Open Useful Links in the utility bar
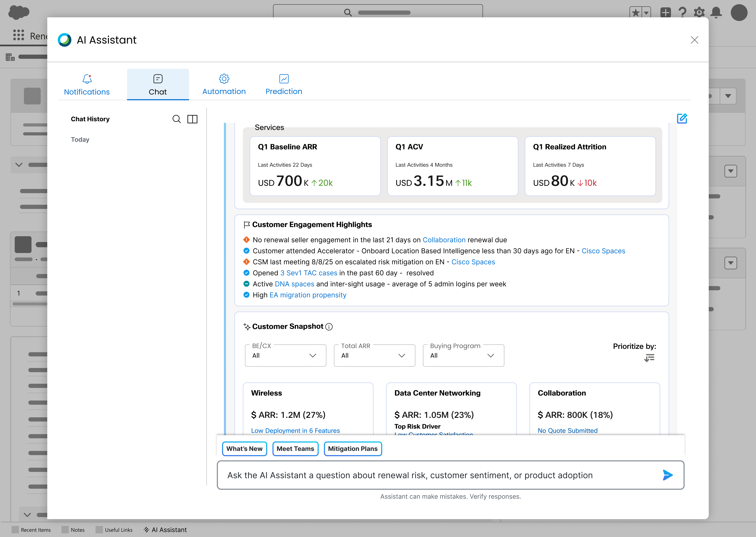This screenshot has height=537, width=756. click(114, 530)
